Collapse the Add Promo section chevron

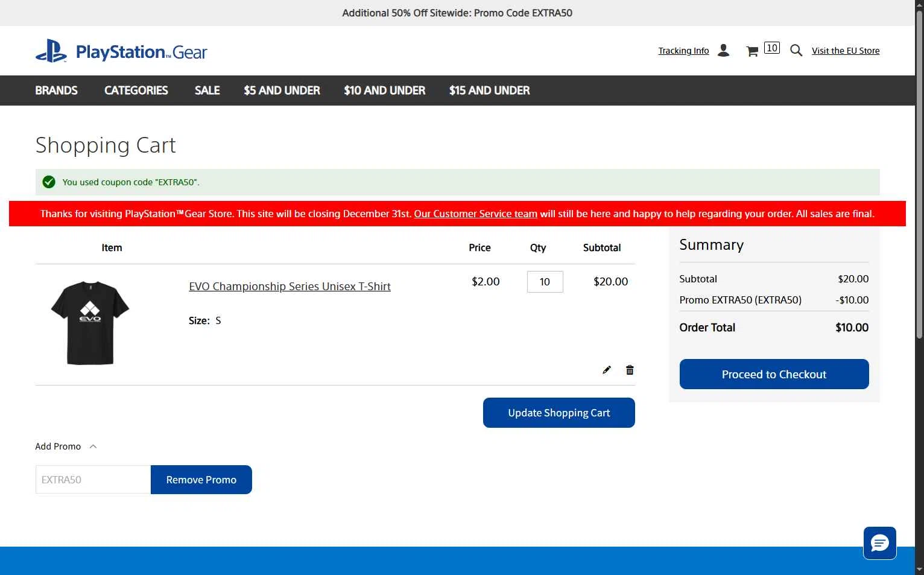coord(93,446)
